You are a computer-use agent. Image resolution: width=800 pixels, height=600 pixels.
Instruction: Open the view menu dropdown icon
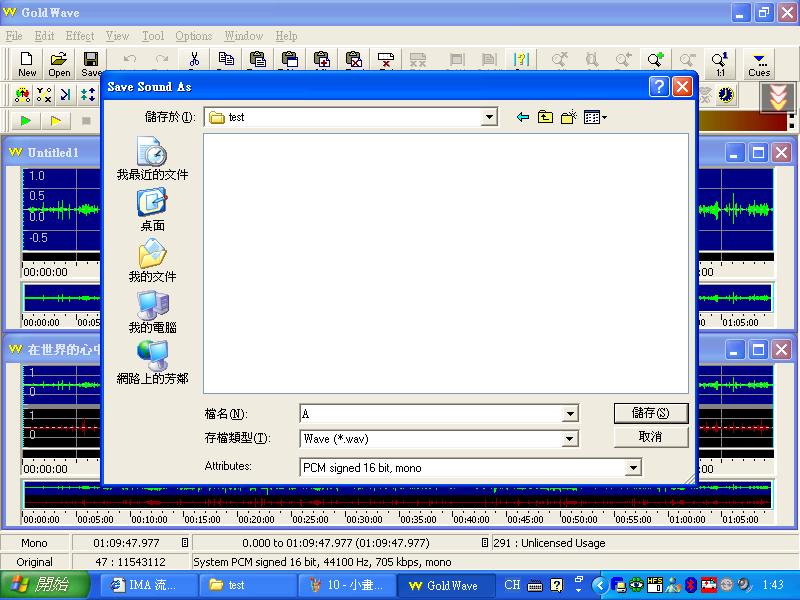[x=595, y=117]
